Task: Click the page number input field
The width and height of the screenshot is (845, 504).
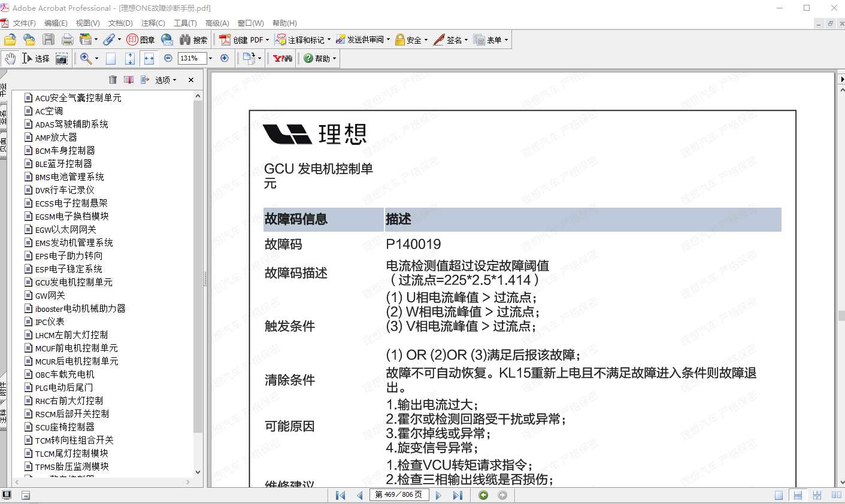Action: coord(398,495)
